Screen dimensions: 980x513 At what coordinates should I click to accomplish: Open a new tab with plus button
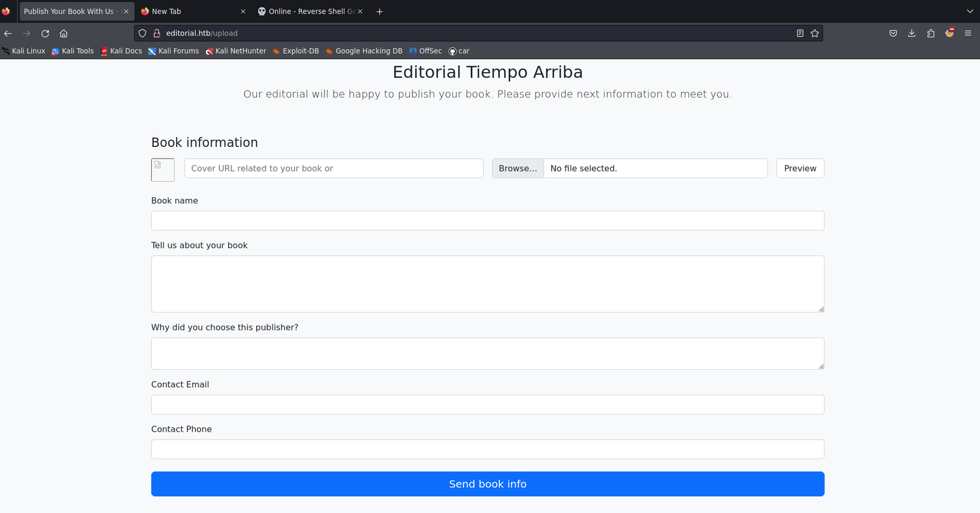tap(380, 12)
